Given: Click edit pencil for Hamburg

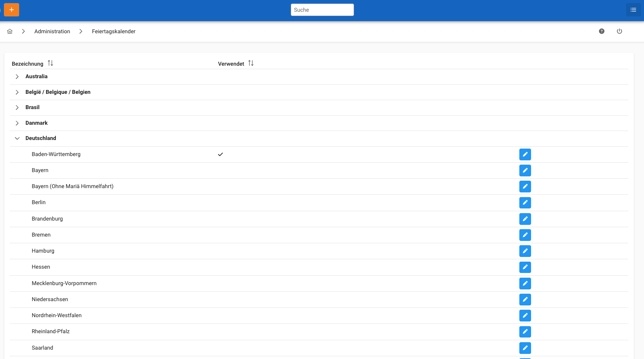Looking at the screenshot, I should 525,251.
